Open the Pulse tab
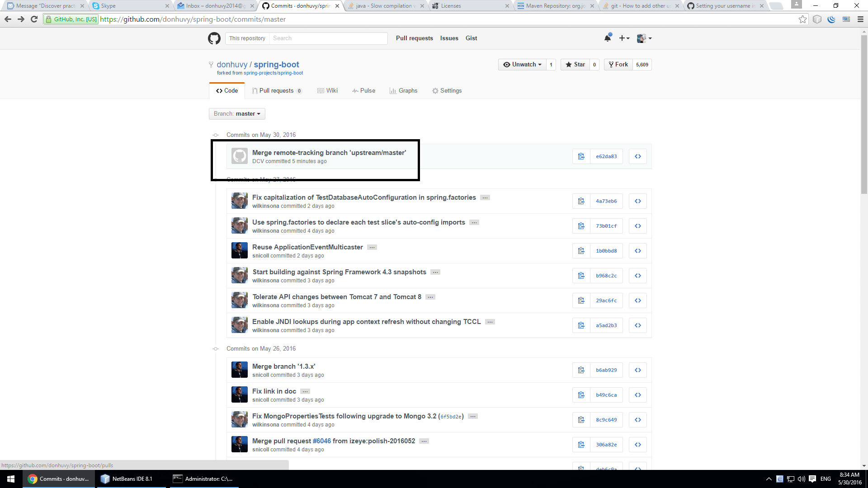Screen dimensions: 868x488 tap(364, 91)
